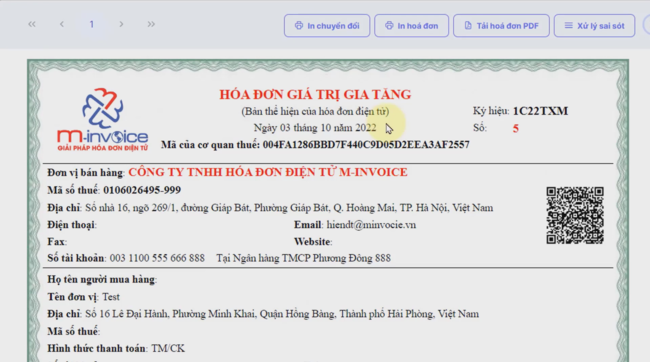Viewport: 650px width, 362px height.
Task: Select the Fax label
Action: (x=57, y=242)
